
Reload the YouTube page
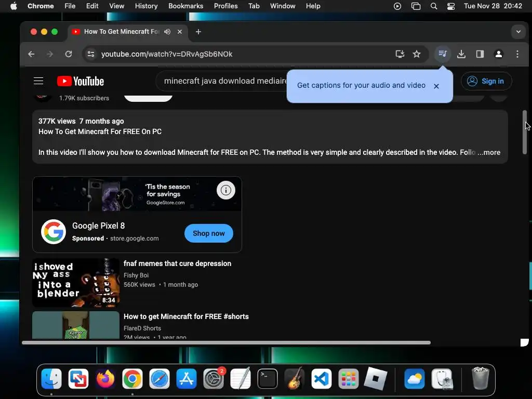[x=69, y=54]
